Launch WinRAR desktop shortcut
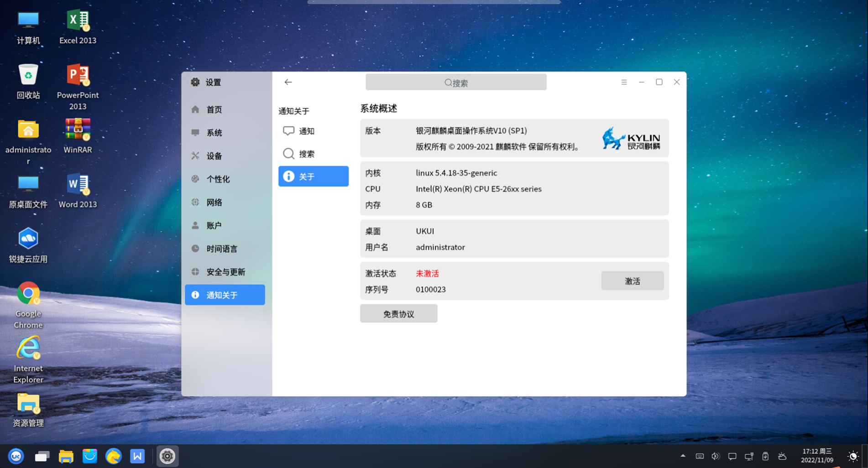The width and height of the screenshot is (868, 468). (78, 136)
